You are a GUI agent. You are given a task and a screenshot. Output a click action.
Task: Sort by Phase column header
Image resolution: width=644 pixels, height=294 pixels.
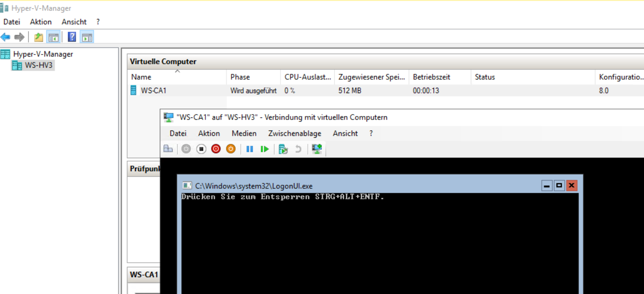tap(253, 77)
